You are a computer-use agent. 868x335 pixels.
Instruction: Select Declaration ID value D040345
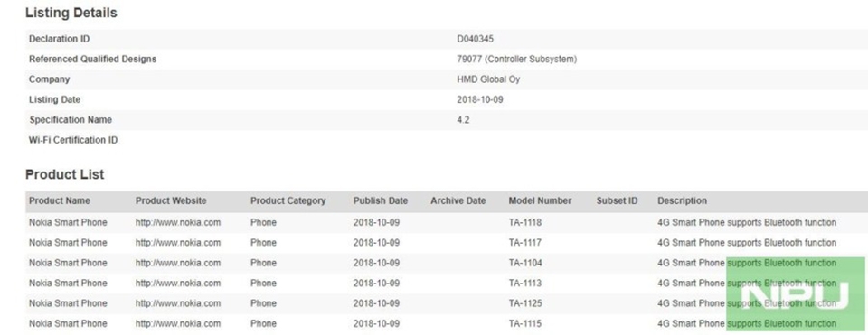click(476, 39)
